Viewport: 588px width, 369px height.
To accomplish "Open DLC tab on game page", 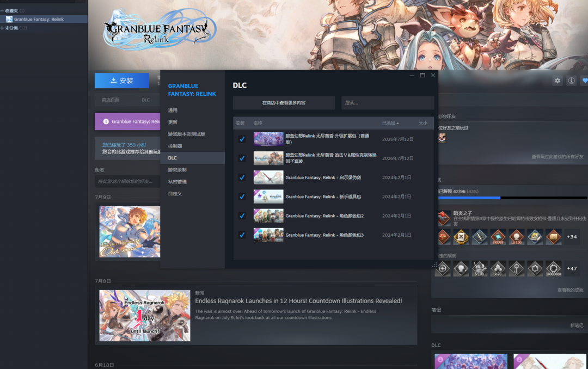I will 145,100.
